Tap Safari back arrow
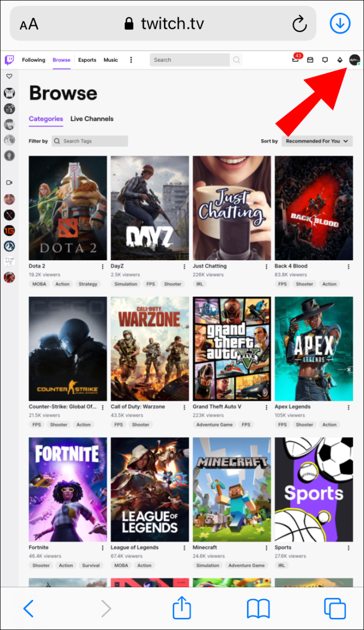Screen dimensions: 364x630 click(28, 609)
